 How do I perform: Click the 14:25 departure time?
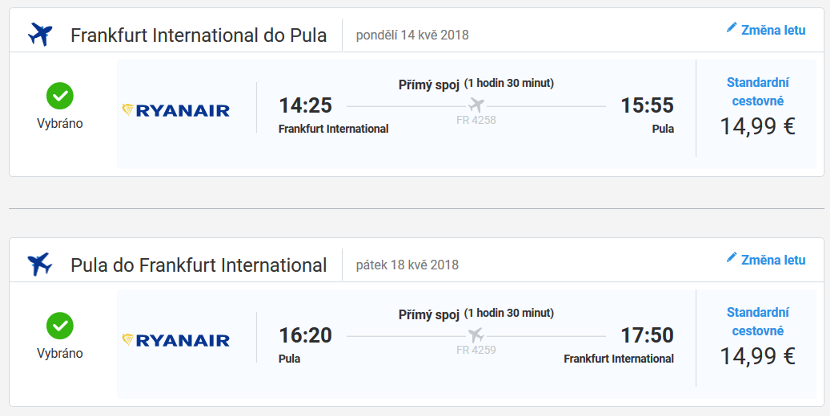305,105
